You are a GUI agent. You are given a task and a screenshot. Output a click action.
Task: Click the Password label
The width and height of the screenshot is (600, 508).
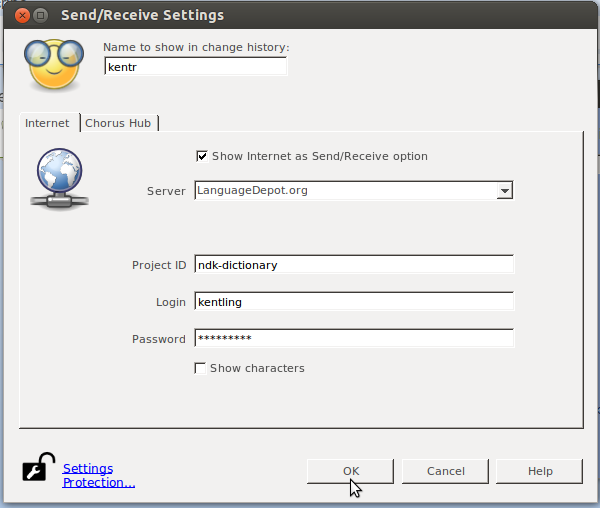pos(159,339)
